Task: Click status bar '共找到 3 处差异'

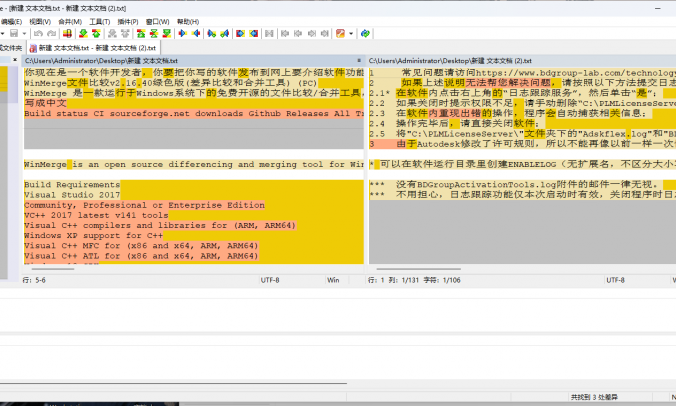Action: click(x=594, y=397)
